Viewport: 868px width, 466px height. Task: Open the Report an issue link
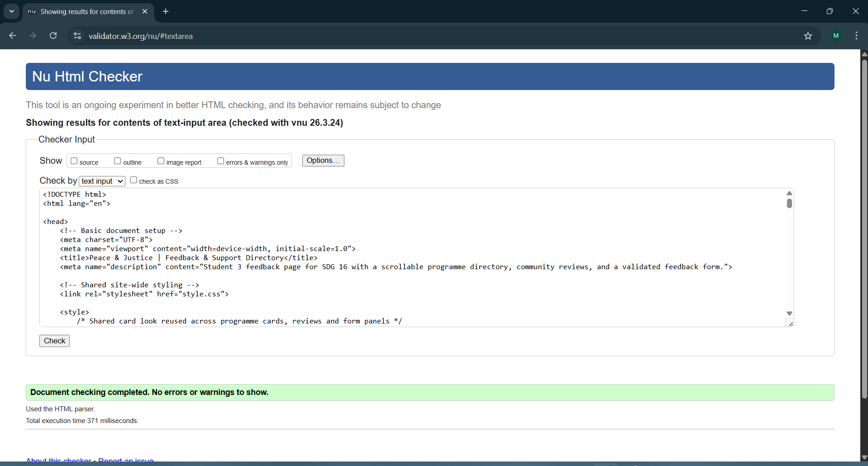tap(125, 460)
